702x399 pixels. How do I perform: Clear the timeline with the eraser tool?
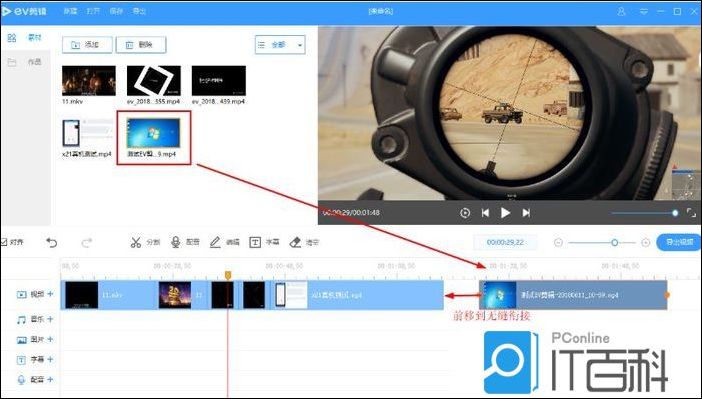click(x=304, y=242)
